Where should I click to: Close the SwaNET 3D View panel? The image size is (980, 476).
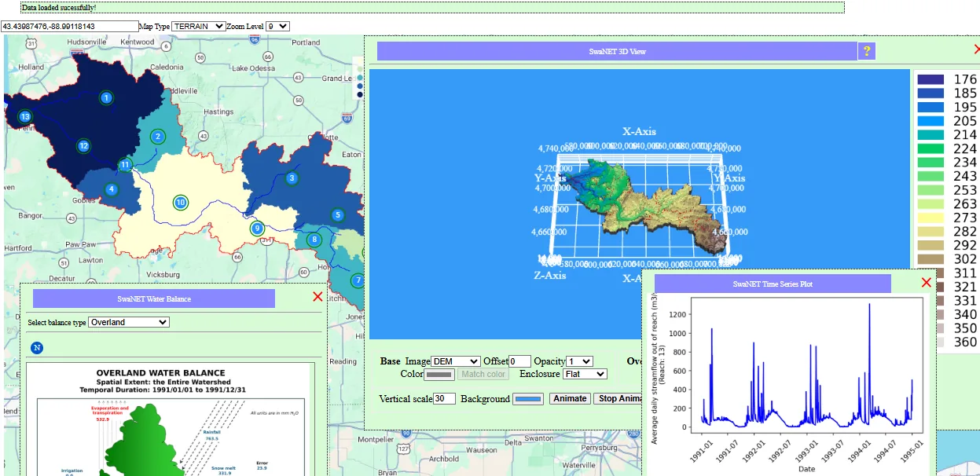tap(976, 49)
